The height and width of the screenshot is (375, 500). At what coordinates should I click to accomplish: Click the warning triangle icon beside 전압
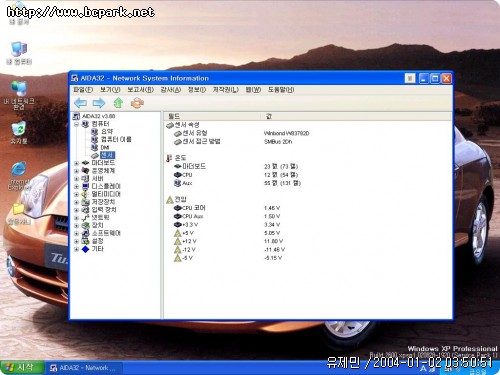(170, 200)
